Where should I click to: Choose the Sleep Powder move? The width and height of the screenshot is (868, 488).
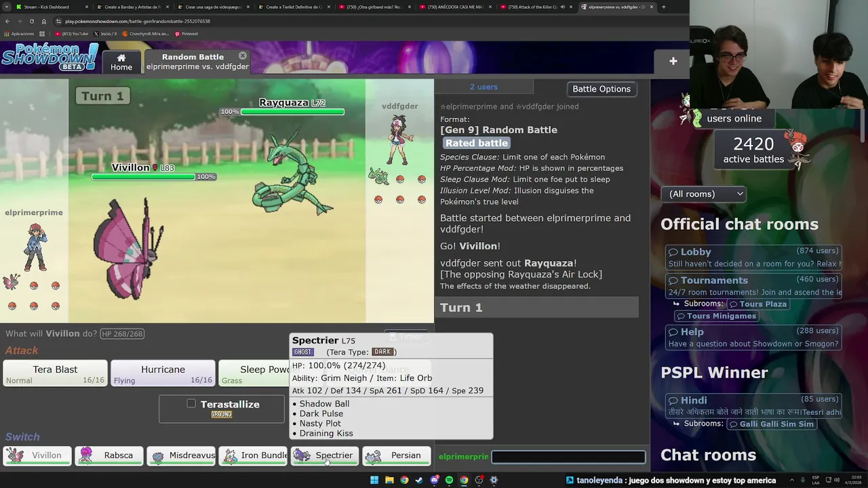click(254, 373)
